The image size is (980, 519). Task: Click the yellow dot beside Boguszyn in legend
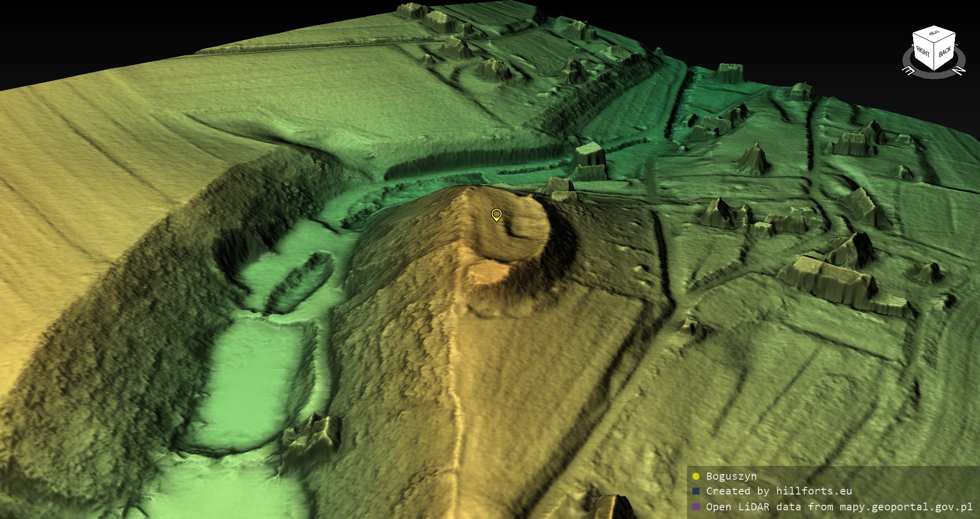coord(696,477)
